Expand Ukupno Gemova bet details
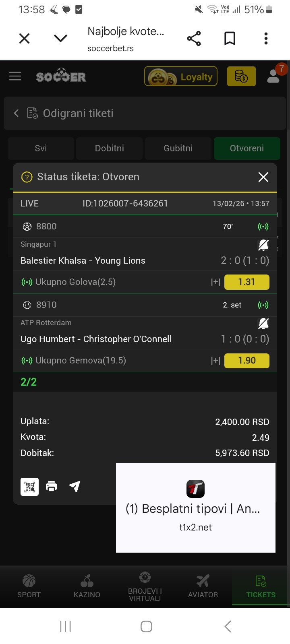Image resolution: width=290 pixels, height=644 pixels. pos(215,361)
